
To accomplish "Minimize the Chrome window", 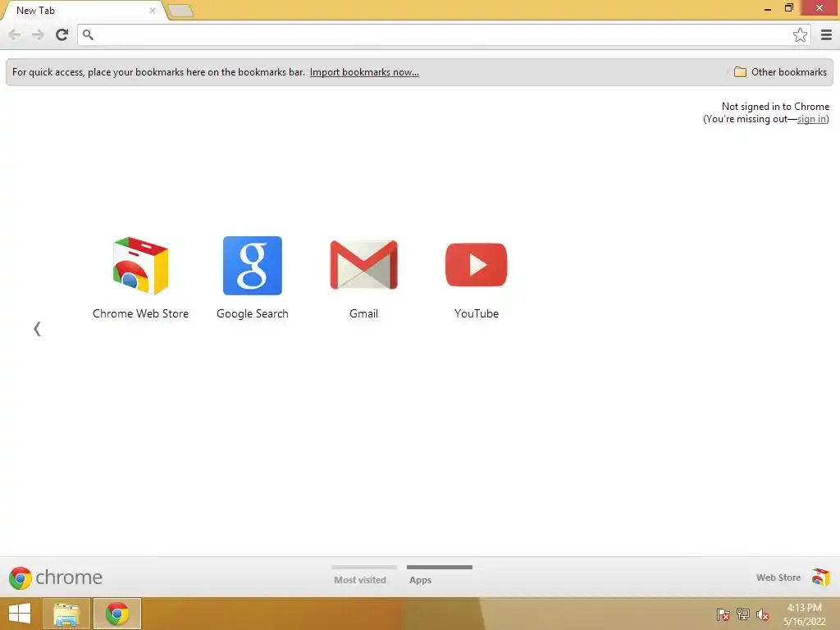I will [x=767, y=8].
